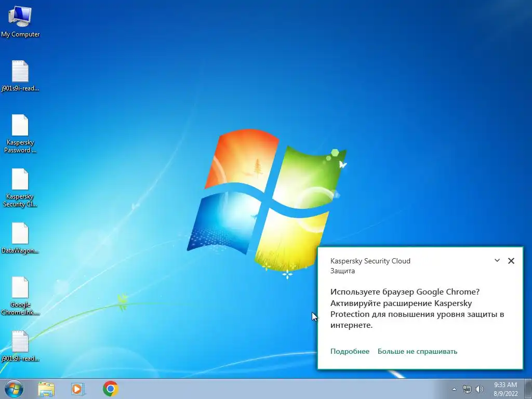Collapse the Kaspersky notification with chevron
This screenshot has height=399, width=532.
[x=497, y=261]
